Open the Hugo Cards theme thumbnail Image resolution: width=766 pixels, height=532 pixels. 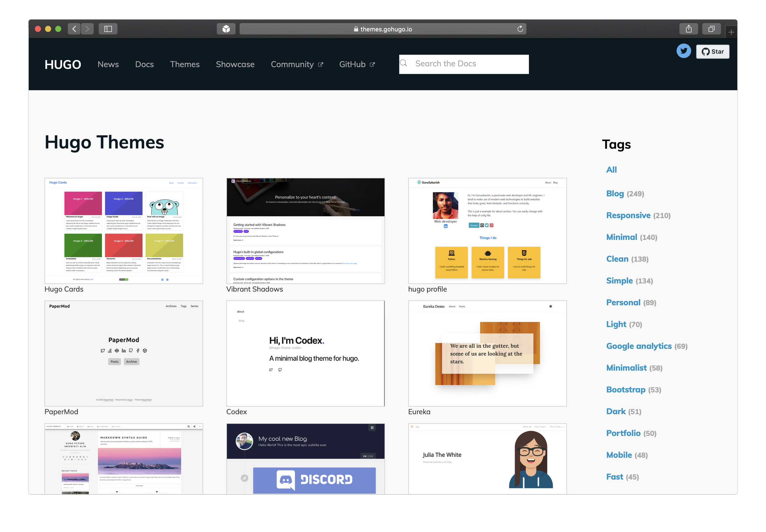pyautogui.click(x=124, y=231)
